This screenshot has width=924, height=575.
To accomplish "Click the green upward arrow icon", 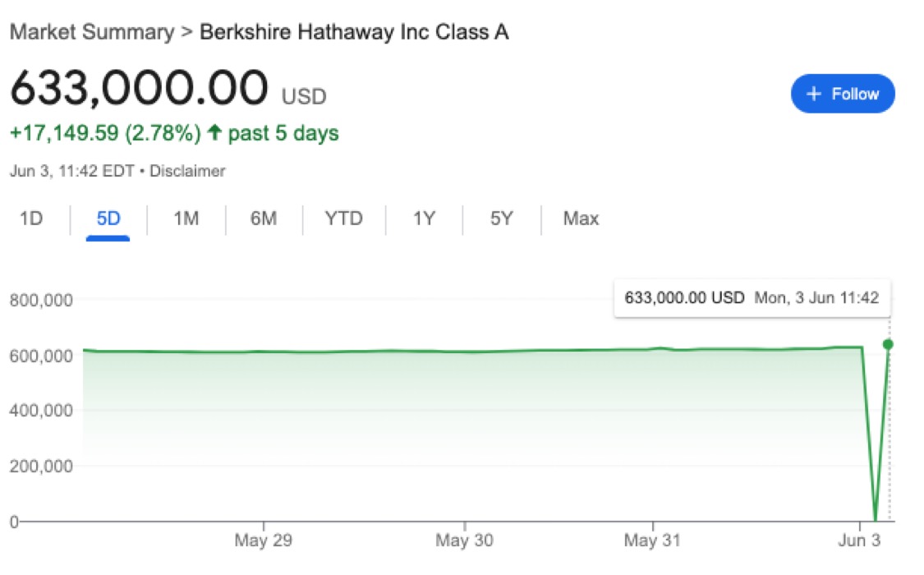I will [x=215, y=133].
